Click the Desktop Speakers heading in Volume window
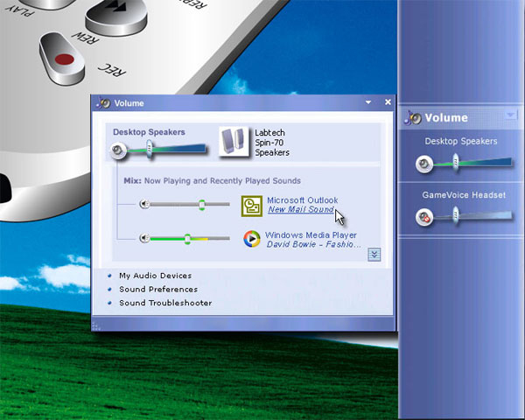The height and width of the screenshot is (420, 525). tap(149, 132)
